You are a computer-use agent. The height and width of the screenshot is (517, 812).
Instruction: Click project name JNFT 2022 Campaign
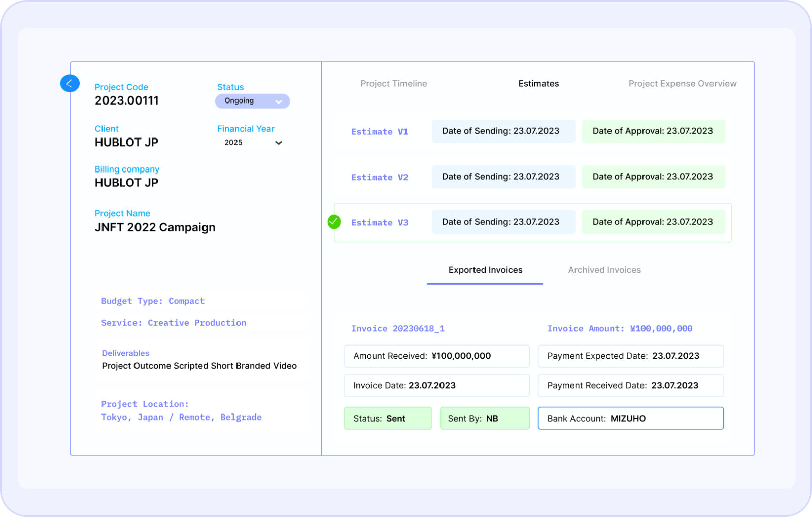[155, 227]
